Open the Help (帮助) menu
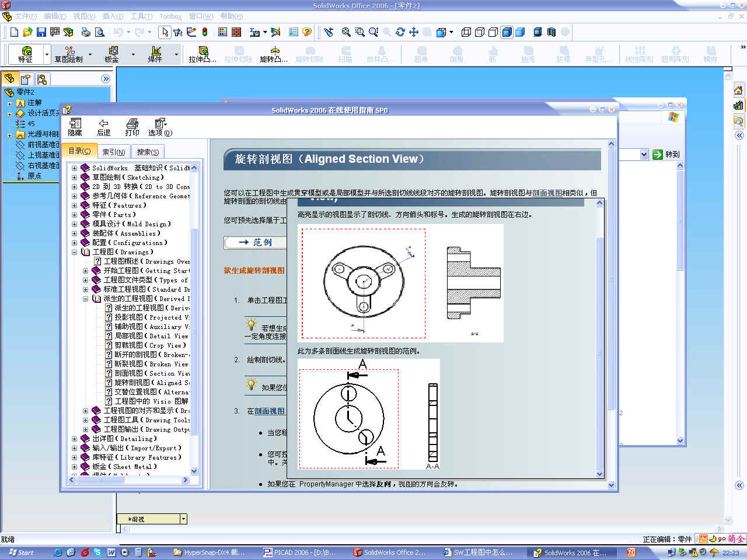Viewport: 747px width, 560px height. coord(231,16)
